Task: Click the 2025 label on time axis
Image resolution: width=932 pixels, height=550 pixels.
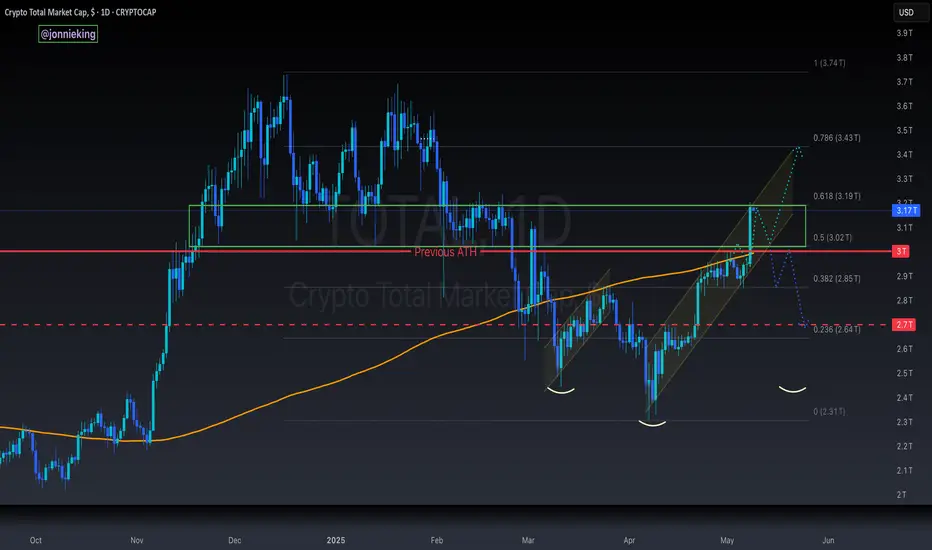Action: click(336, 540)
